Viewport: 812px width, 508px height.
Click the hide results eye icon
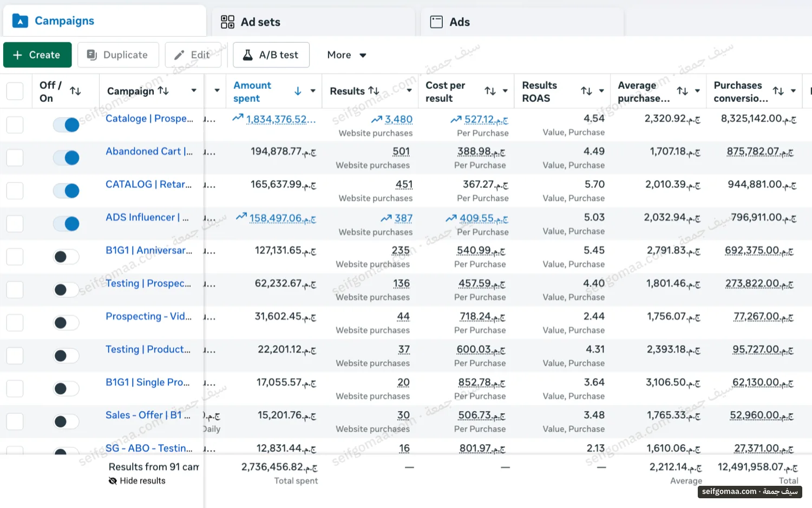click(113, 481)
